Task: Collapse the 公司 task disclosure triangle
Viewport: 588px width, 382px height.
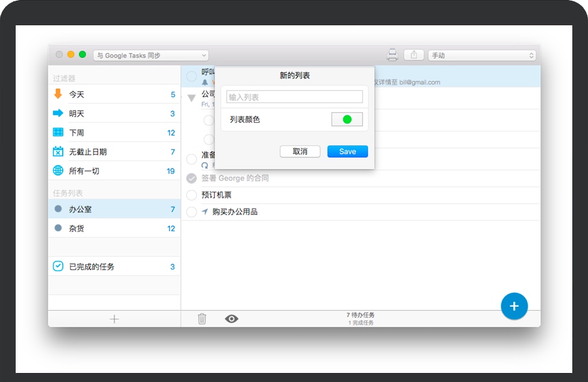Action: point(192,98)
